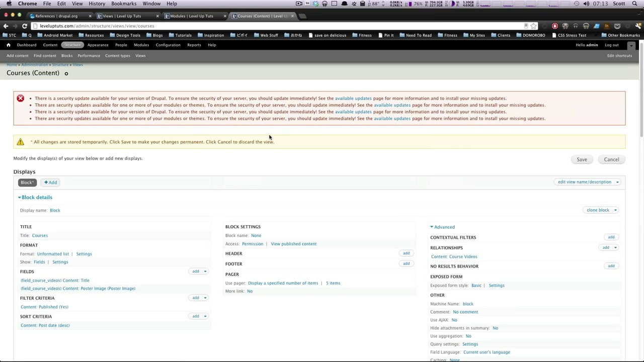Screen dimensions: 644x362
Task: Click the headphones icon in the menu bar
Action: [x=325, y=4]
